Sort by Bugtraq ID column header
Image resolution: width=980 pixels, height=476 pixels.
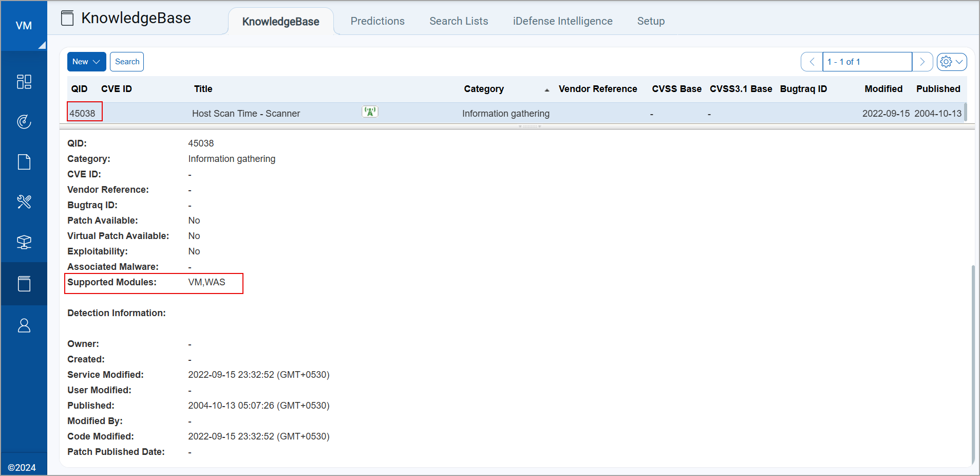(x=803, y=89)
